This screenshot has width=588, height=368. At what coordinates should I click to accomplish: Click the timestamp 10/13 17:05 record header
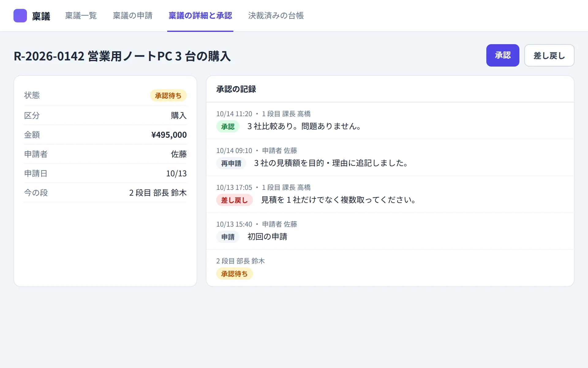[x=263, y=187]
